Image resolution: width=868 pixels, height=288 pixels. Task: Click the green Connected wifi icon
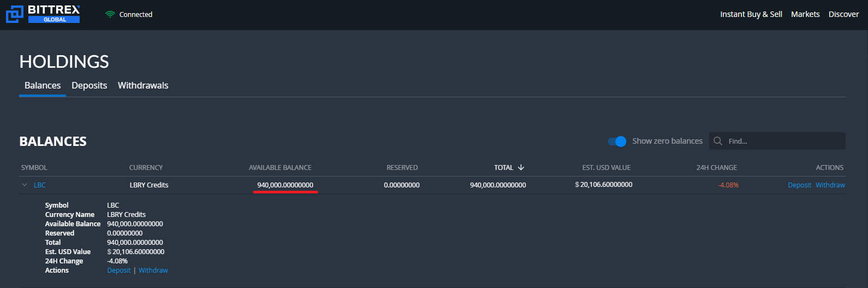coord(110,14)
